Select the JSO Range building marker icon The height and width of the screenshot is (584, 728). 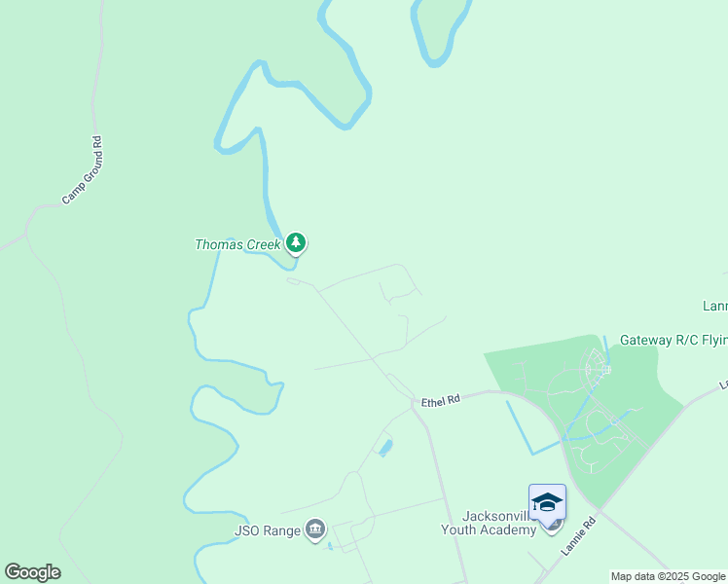click(x=315, y=529)
